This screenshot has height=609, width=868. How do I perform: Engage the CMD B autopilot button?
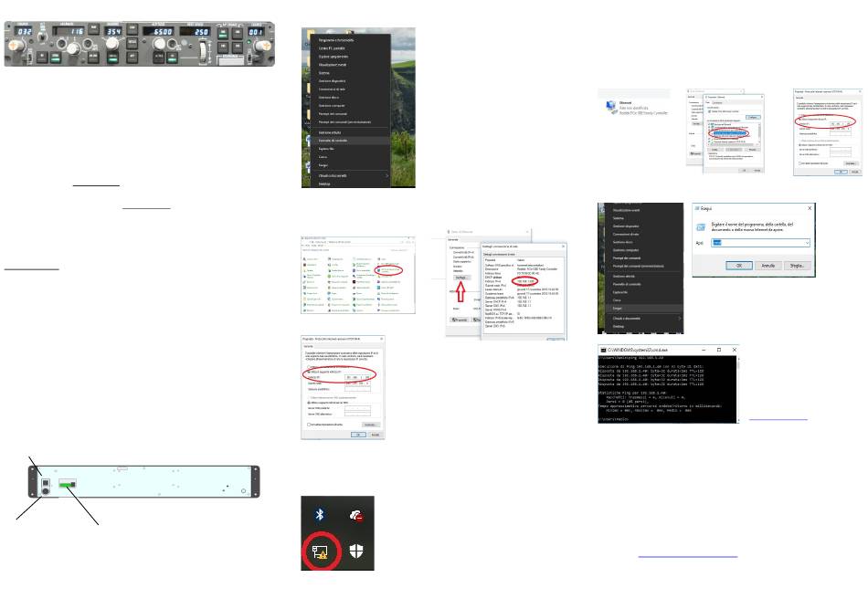click(x=237, y=33)
